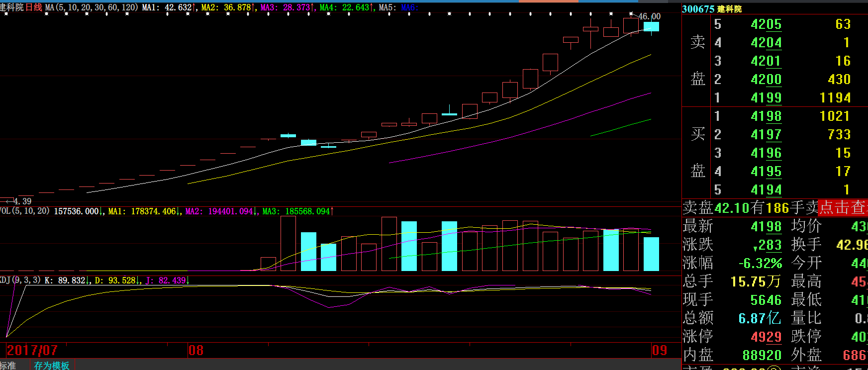Viewport: 868px width, 370px height.
Task: Click the MA2: 36.878 value
Action: (x=228, y=7)
